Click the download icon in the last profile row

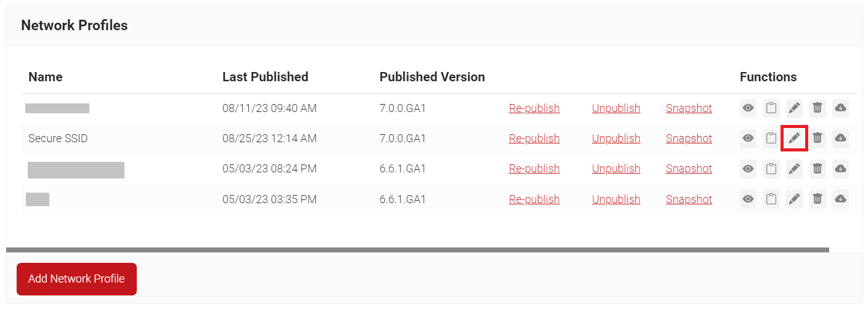click(x=840, y=198)
